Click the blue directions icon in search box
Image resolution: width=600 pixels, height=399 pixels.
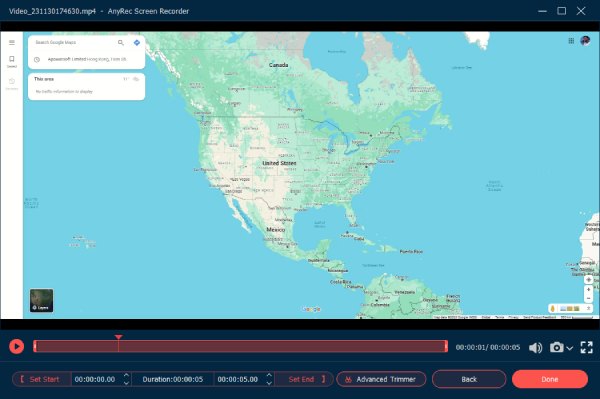(x=137, y=42)
